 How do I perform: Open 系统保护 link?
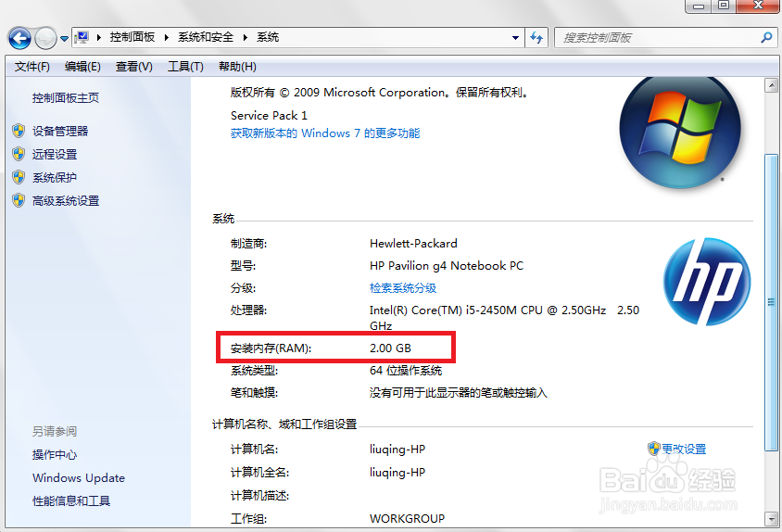point(55,178)
